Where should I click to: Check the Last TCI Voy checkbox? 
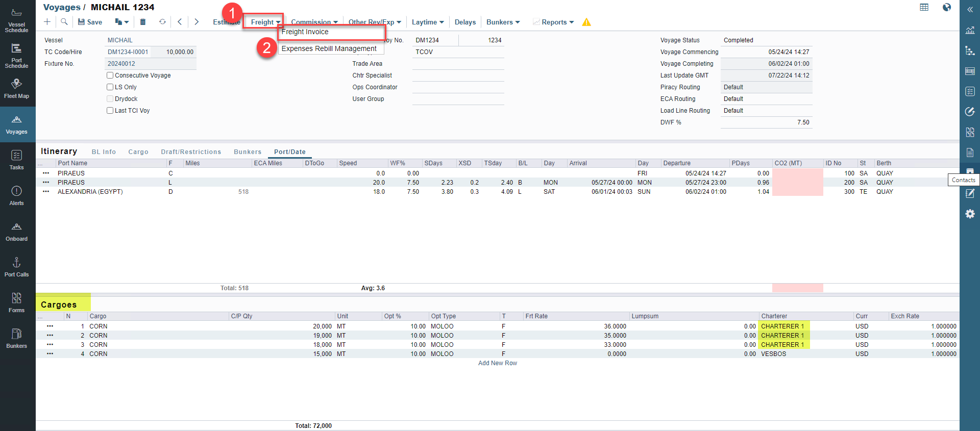point(110,111)
